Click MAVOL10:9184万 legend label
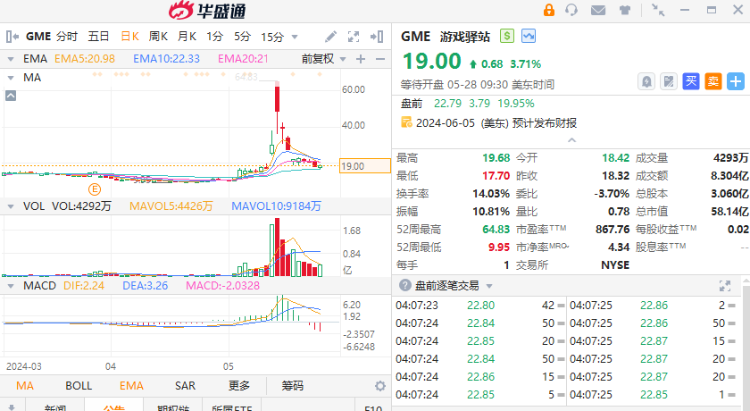This screenshot has height=411, width=750. coord(276,206)
